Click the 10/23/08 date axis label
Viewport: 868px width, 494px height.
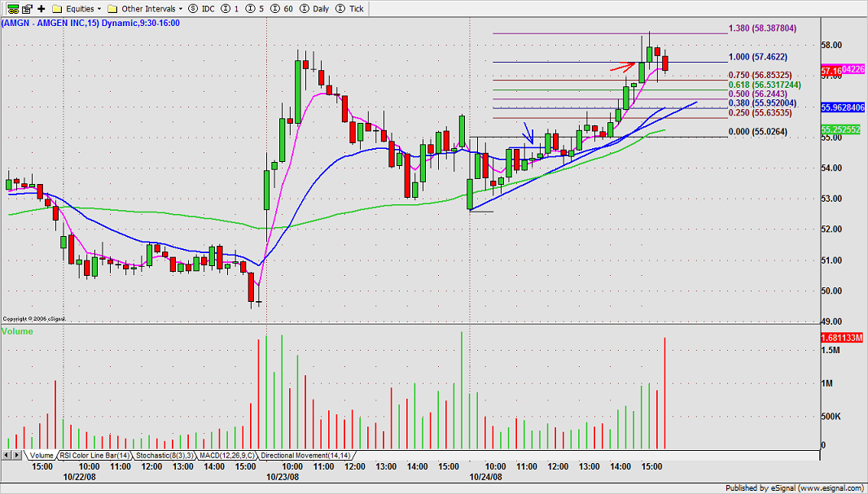283,476
